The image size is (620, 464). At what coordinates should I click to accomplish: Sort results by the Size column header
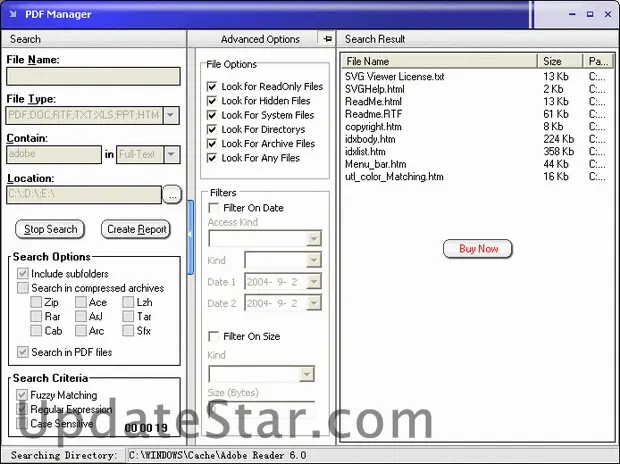(x=560, y=61)
